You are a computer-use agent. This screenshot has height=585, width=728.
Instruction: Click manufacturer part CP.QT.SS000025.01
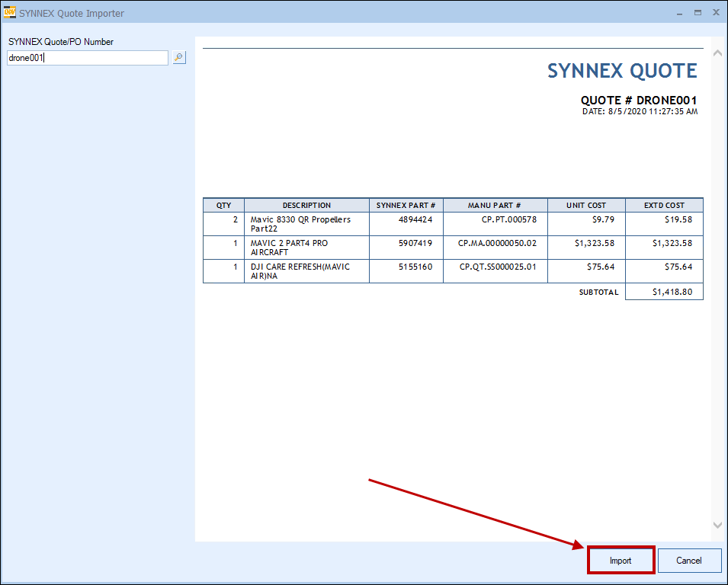pos(498,267)
